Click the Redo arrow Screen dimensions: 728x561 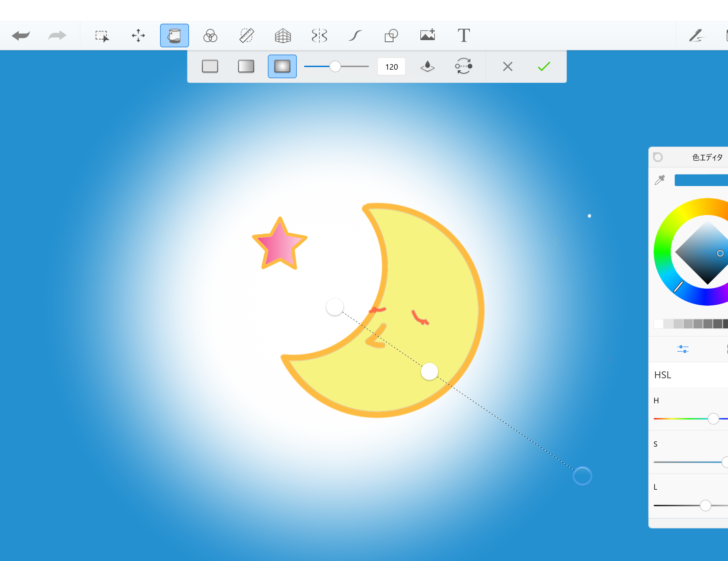coord(57,35)
